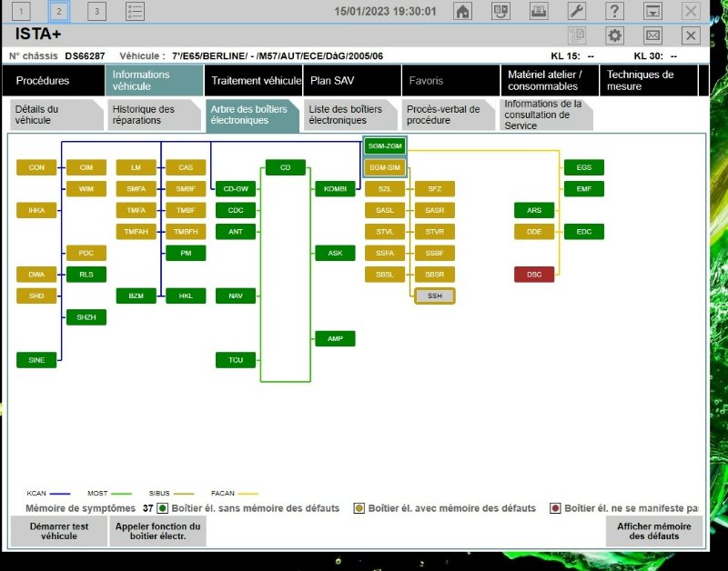728x571 pixels.
Task: Switch to session 1
Action: [21, 11]
